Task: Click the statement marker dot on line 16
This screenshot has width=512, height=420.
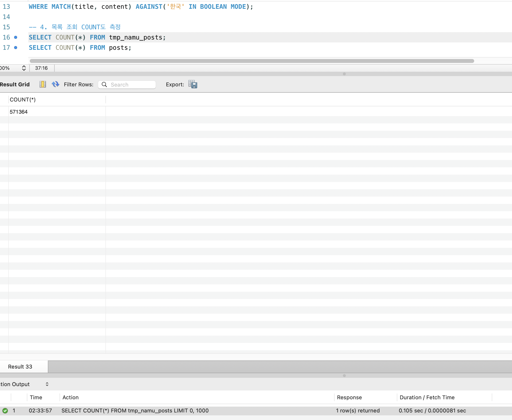Action: [16, 37]
